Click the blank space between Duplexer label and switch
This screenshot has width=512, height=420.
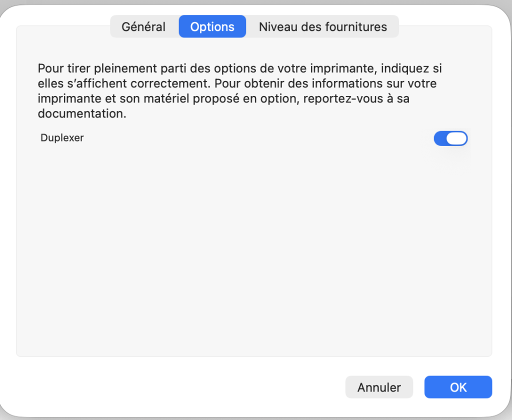click(250, 138)
